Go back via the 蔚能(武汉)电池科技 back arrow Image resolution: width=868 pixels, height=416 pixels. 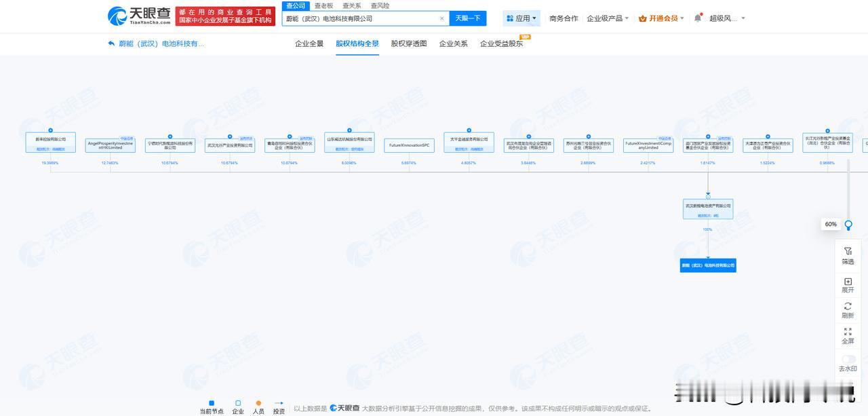pos(112,43)
